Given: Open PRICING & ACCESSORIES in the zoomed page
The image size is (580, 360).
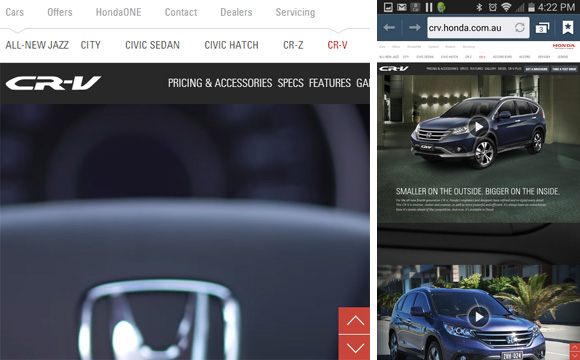Looking at the screenshot, I should click(220, 83).
